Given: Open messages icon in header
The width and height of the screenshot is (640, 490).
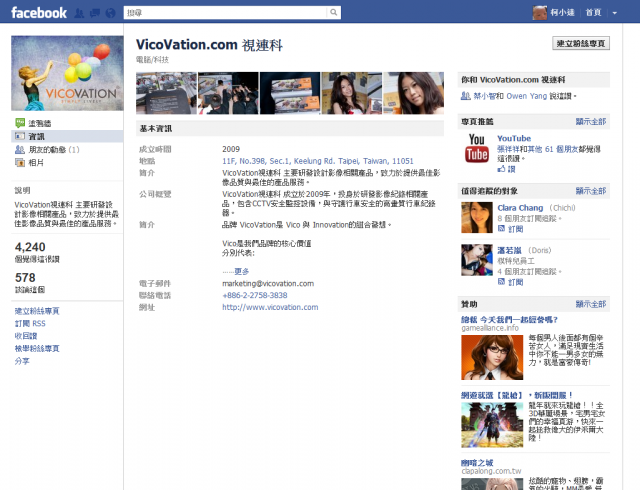Looking at the screenshot, I should point(95,13).
